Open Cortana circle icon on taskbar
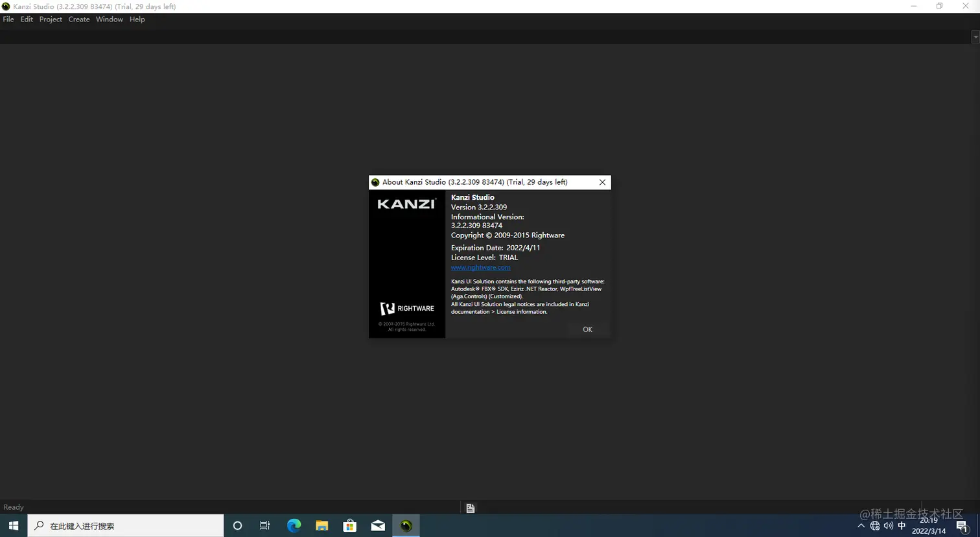 point(237,525)
